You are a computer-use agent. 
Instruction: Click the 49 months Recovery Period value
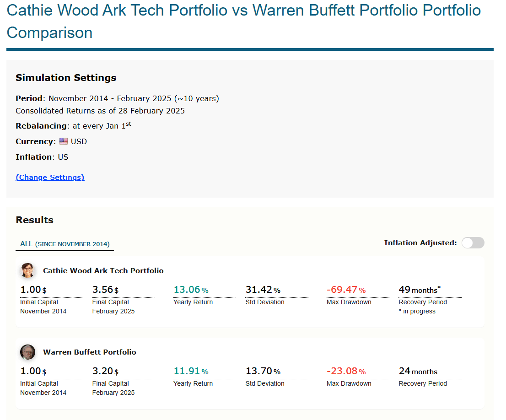[x=420, y=290]
